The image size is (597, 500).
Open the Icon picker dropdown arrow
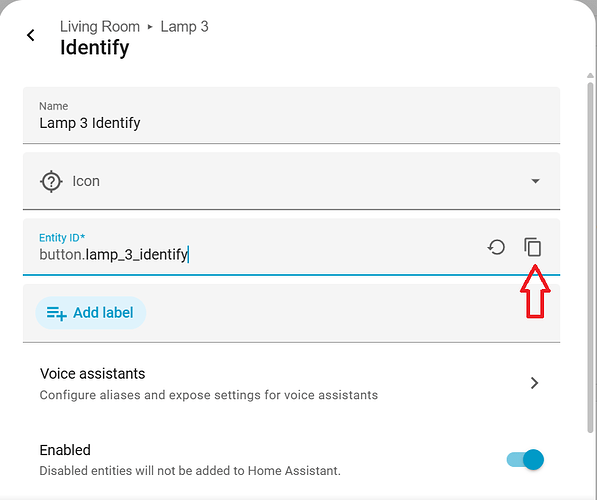(x=535, y=181)
